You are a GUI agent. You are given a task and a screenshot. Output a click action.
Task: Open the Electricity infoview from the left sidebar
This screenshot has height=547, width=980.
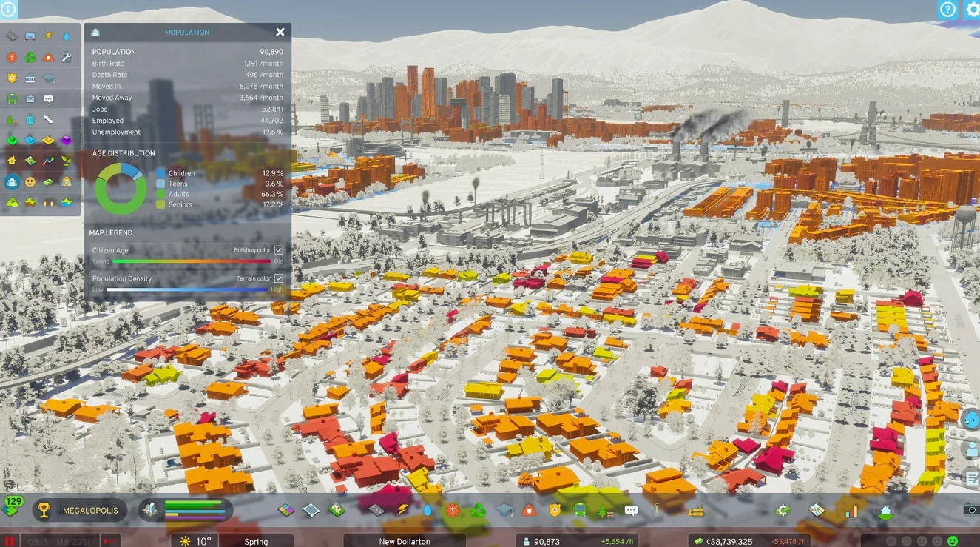pyautogui.click(x=49, y=35)
